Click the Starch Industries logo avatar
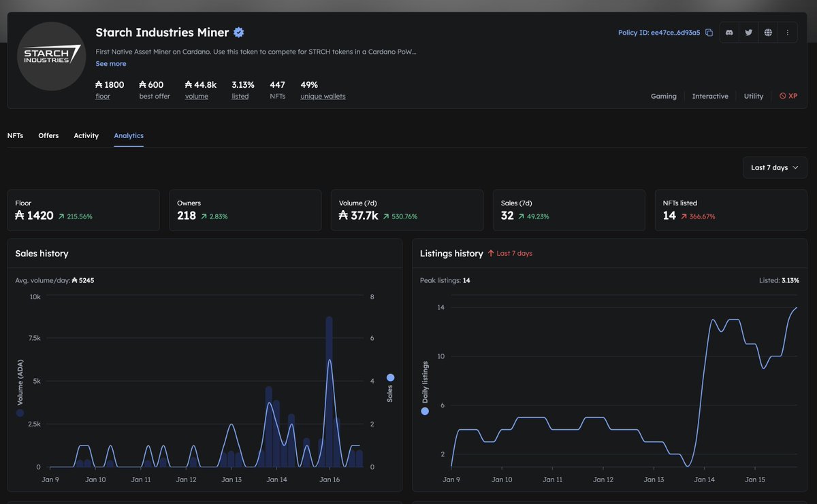Viewport: 817px width, 504px height. click(x=52, y=56)
